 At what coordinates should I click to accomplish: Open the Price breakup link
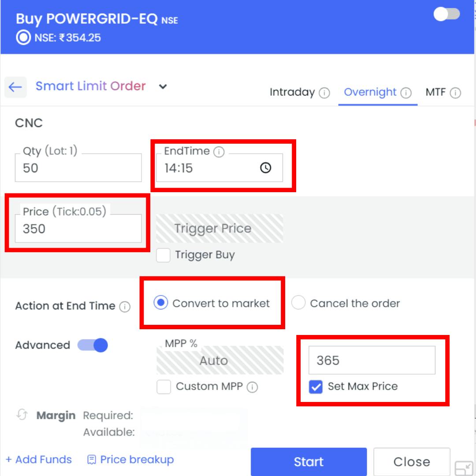click(130, 460)
